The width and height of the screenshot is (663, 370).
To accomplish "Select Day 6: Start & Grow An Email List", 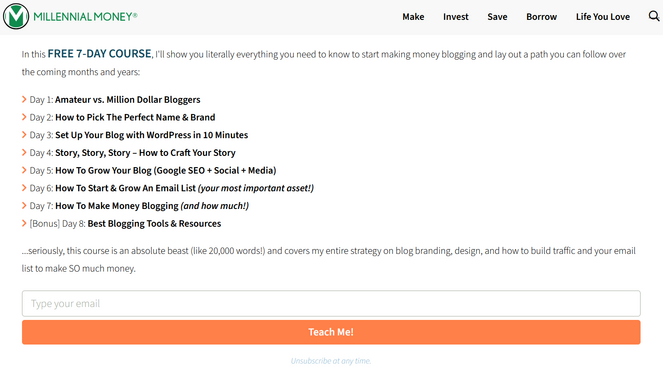I will click(x=172, y=188).
